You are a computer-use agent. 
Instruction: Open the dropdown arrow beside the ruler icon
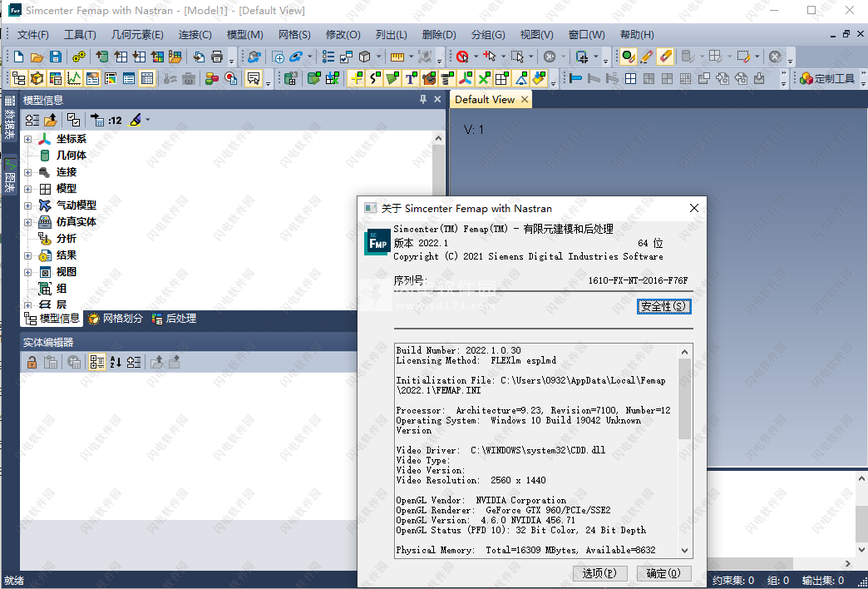(411, 57)
